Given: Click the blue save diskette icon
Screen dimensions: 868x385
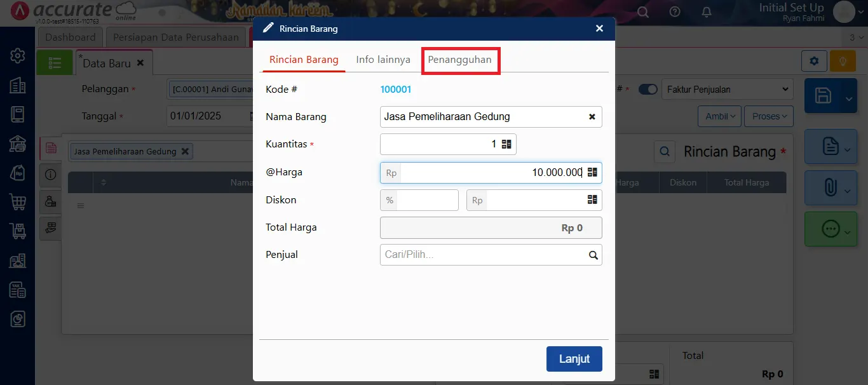Looking at the screenshot, I should click(824, 97).
